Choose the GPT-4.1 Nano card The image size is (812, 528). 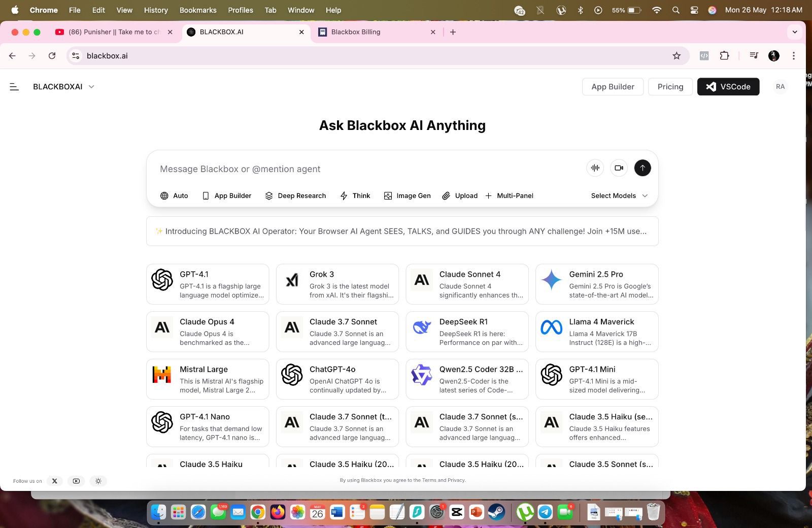[208, 426]
